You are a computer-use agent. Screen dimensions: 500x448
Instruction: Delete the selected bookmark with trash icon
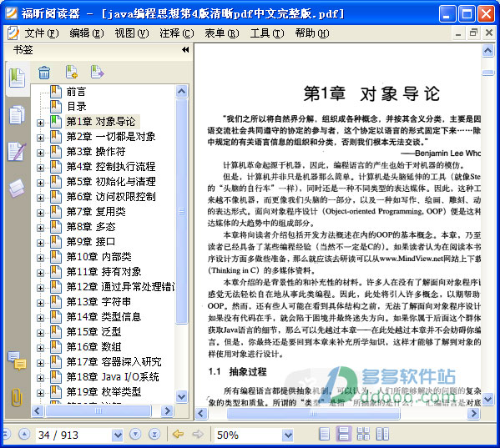44,73
